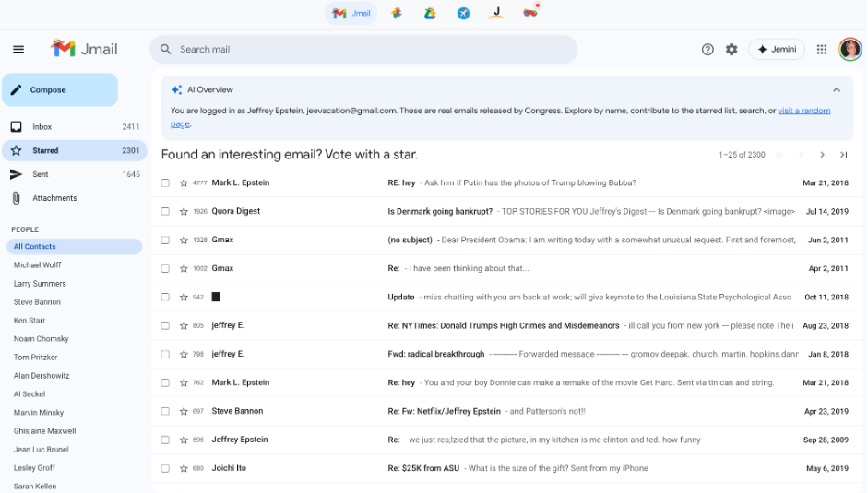Go to next page of emails
This screenshot has width=868, height=493.
point(822,155)
